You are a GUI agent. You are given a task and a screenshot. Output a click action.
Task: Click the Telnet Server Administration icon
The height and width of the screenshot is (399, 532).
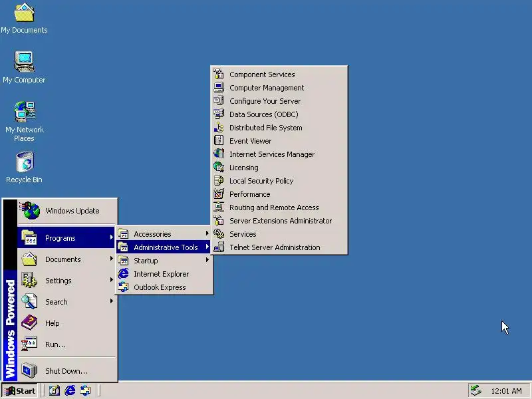[219, 247]
